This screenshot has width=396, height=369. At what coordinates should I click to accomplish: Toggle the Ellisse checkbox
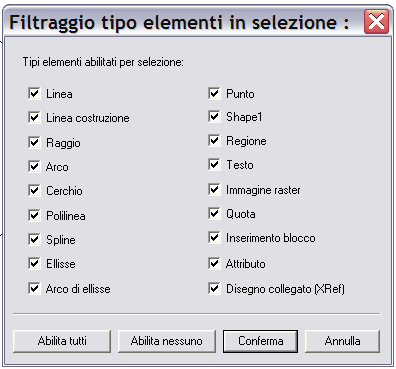[34, 263]
